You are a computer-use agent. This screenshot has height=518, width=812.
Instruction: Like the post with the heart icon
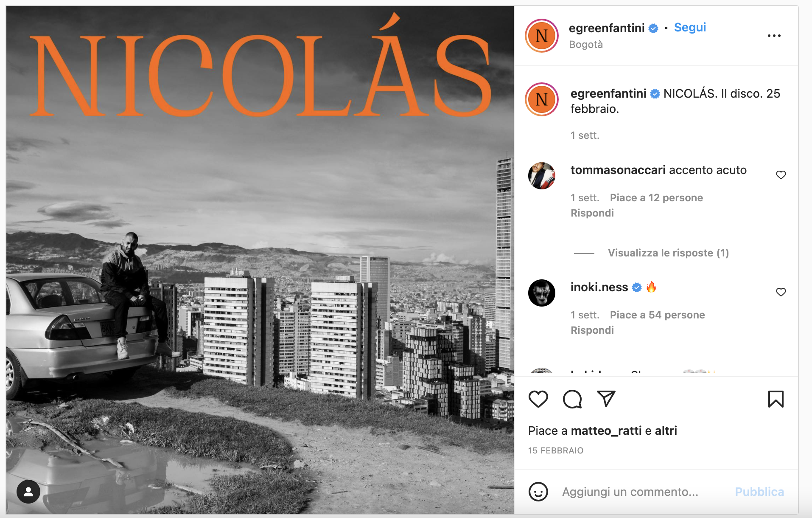click(538, 399)
